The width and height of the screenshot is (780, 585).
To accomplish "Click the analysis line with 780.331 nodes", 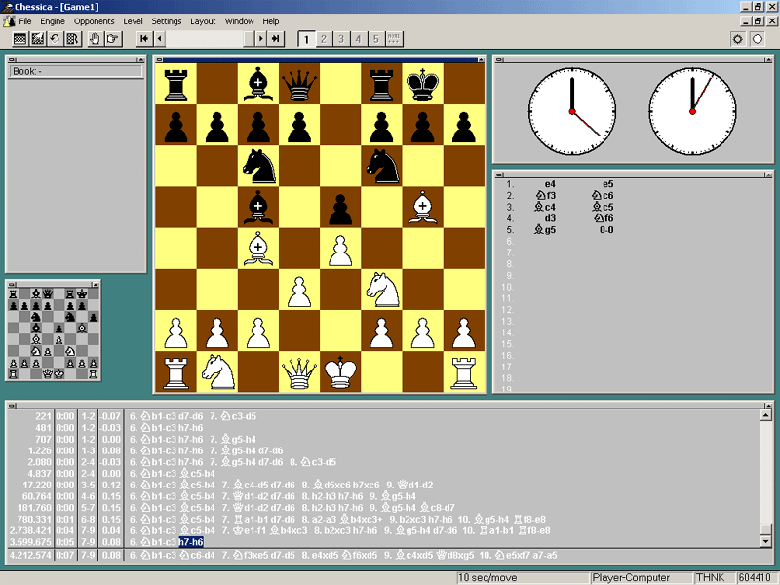I will [383, 519].
